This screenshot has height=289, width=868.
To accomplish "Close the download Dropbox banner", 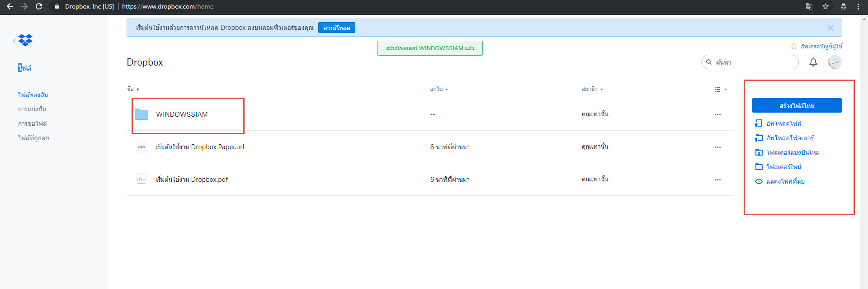I will click(830, 28).
